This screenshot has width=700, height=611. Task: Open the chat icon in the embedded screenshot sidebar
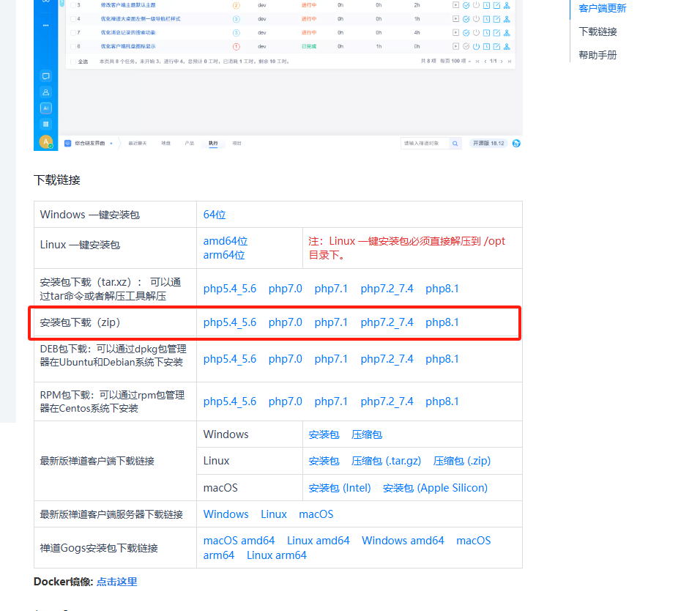tap(46, 76)
